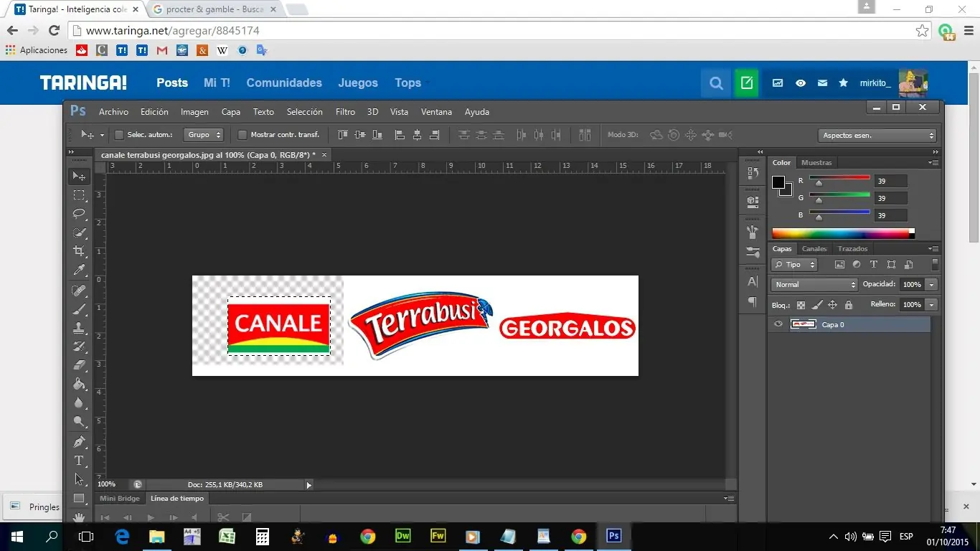Select the Dodge tool
The image size is (980, 551).
point(79,421)
